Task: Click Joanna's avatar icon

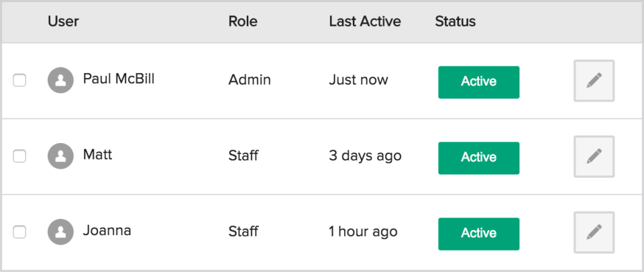Action: 60,232
